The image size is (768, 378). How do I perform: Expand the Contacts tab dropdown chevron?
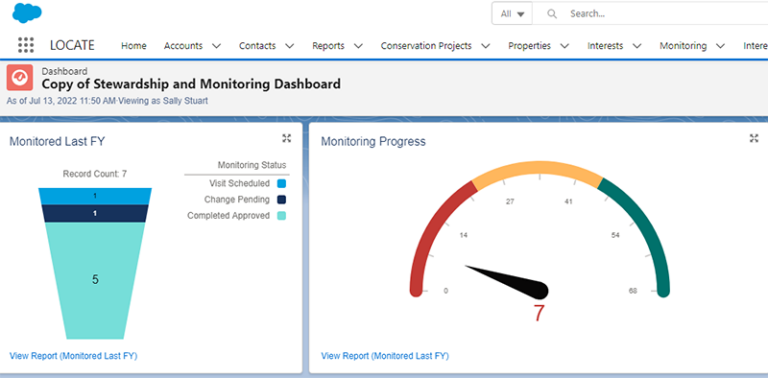pos(289,46)
